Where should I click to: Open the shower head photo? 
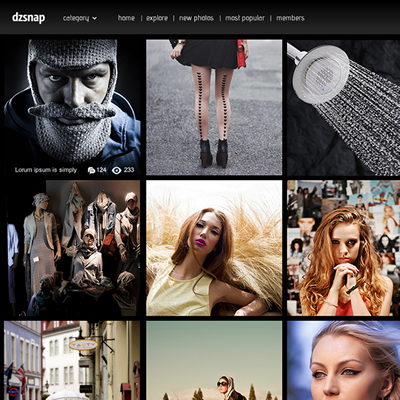pos(343,107)
